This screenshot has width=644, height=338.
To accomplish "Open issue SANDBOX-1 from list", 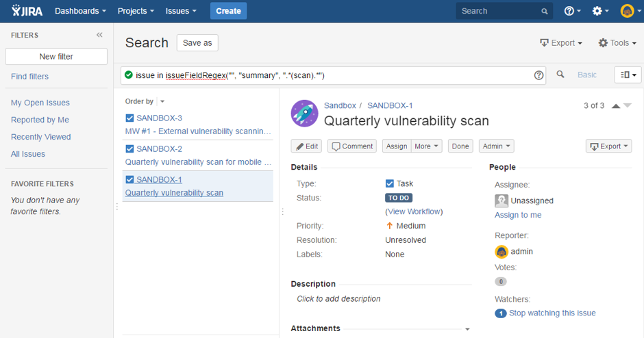I will click(x=160, y=180).
